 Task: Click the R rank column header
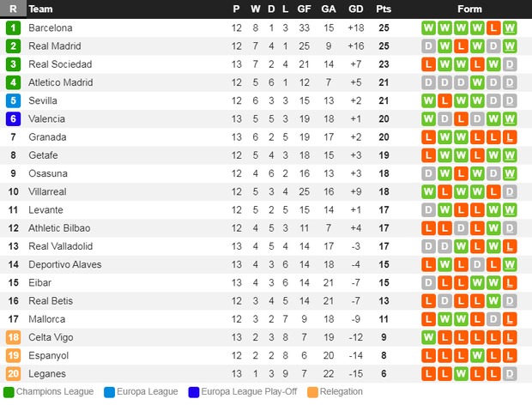(x=13, y=9)
